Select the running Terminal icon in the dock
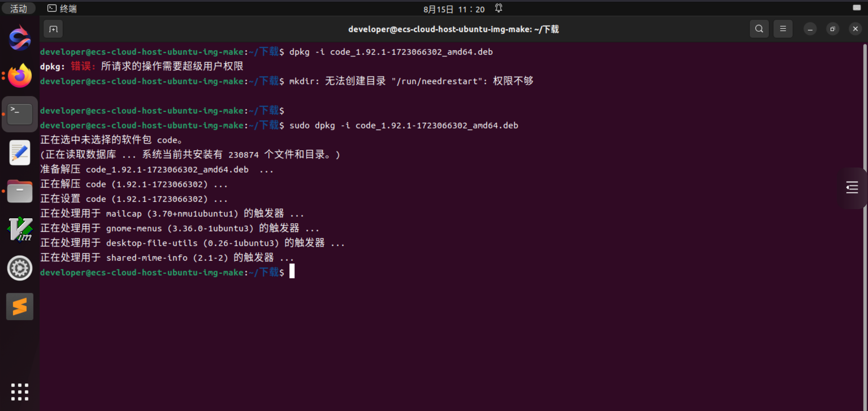The height and width of the screenshot is (411, 868). point(19,114)
